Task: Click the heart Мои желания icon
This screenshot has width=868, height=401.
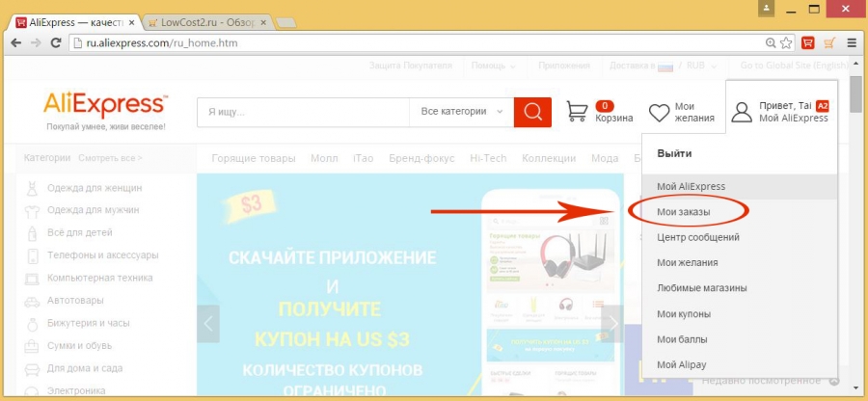Action: click(x=660, y=113)
